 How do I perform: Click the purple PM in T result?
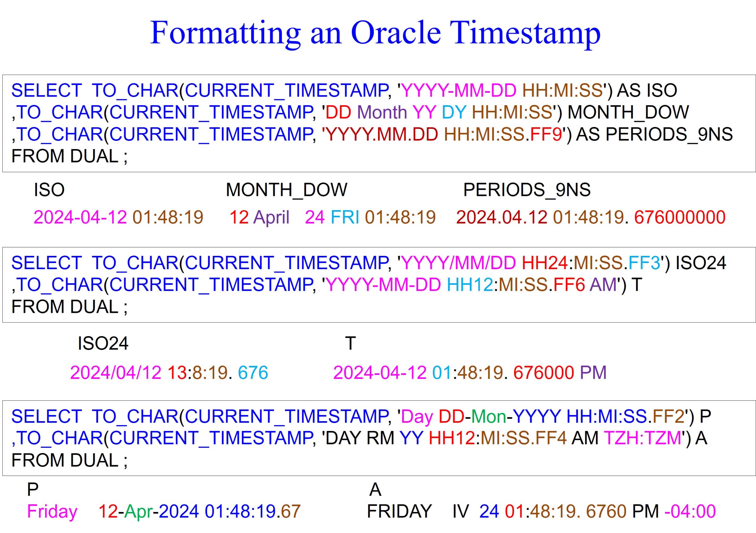click(x=593, y=372)
